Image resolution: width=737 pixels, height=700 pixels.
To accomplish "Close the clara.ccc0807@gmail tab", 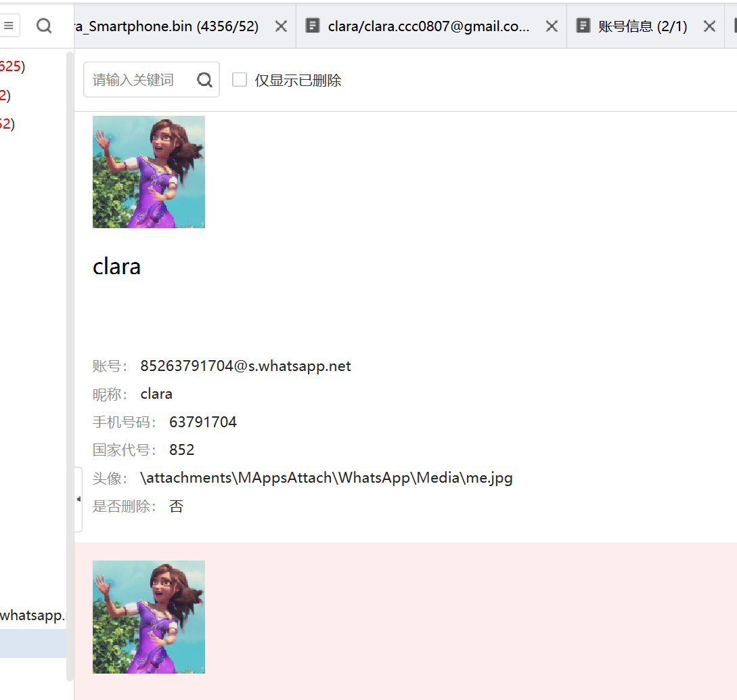I will [x=552, y=26].
